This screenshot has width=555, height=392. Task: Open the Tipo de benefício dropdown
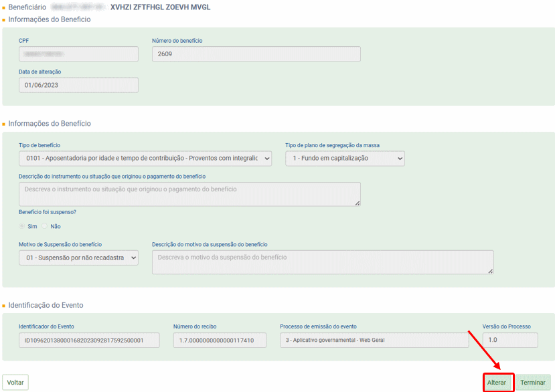(x=145, y=159)
